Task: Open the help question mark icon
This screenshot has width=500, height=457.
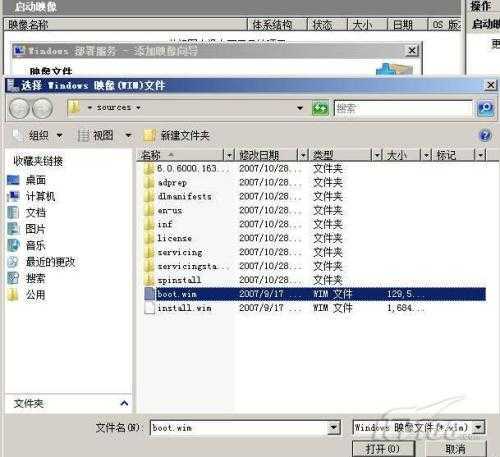Action: coord(485,135)
